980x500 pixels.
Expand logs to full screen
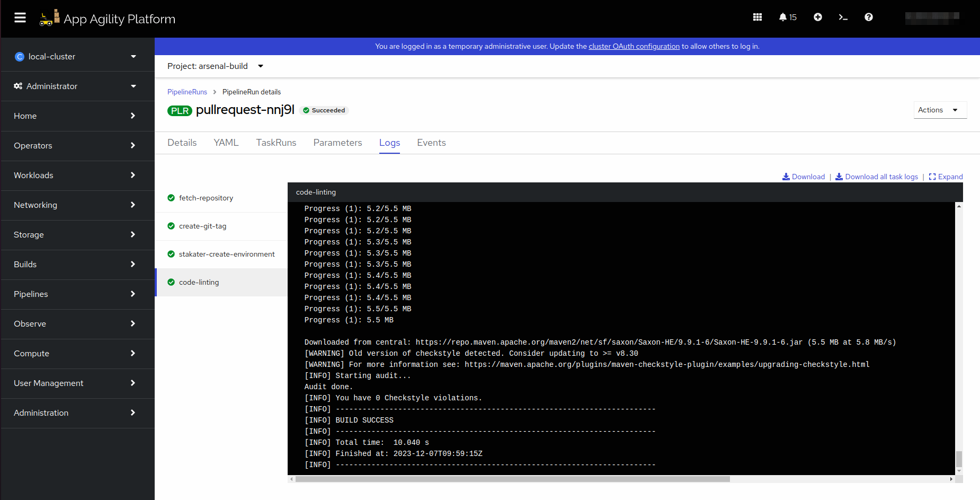[x=946, y=177]
